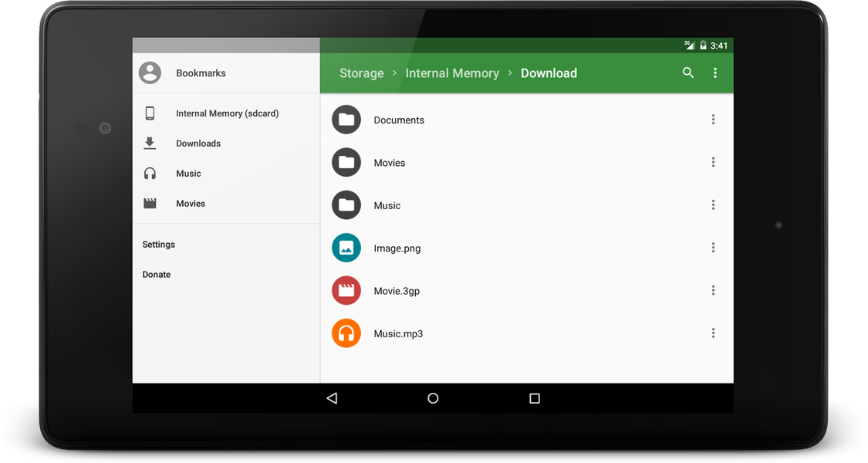
Task: Open the options menu for Movie.3gp
Action: pyautogui.click(x=712, y=290)
